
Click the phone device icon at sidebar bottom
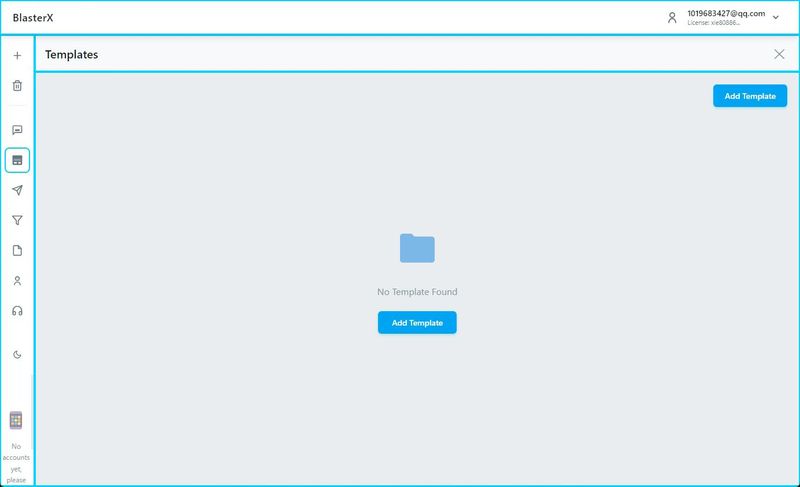(x=16, y=420)
